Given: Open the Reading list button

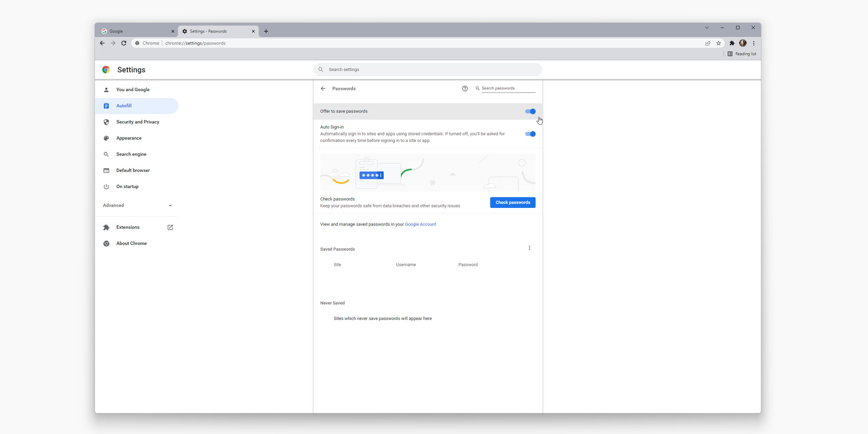Looking at the screenshot, I should [x=742, y=54].
